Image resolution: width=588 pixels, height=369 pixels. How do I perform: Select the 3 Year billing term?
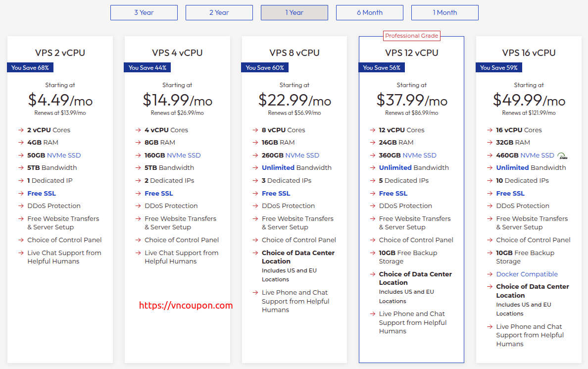click(x=144, y=12)
